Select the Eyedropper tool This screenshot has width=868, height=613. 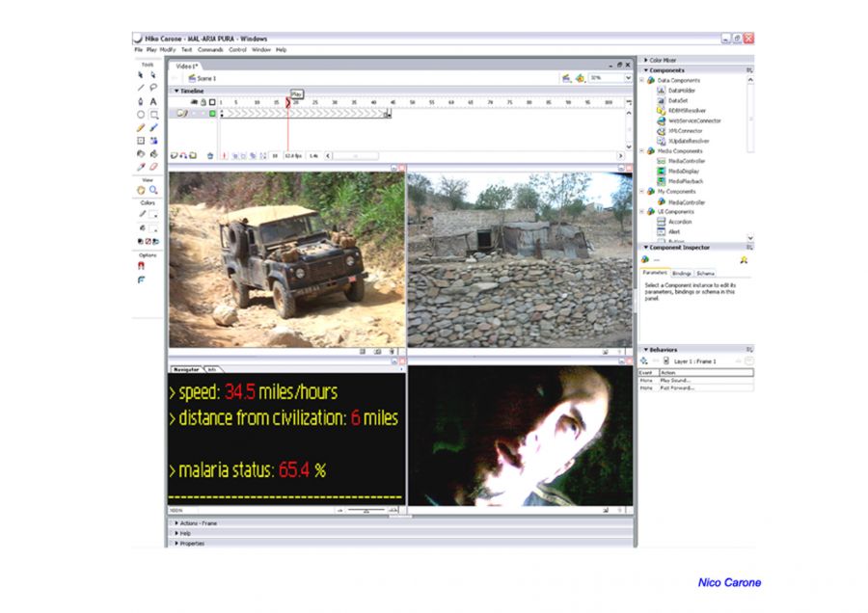pos(141,167)
